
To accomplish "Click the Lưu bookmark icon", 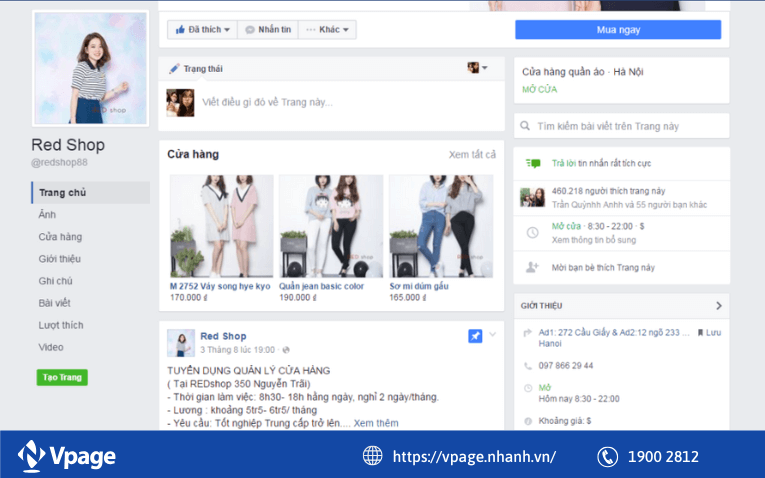I will click(x=700, y=332).
